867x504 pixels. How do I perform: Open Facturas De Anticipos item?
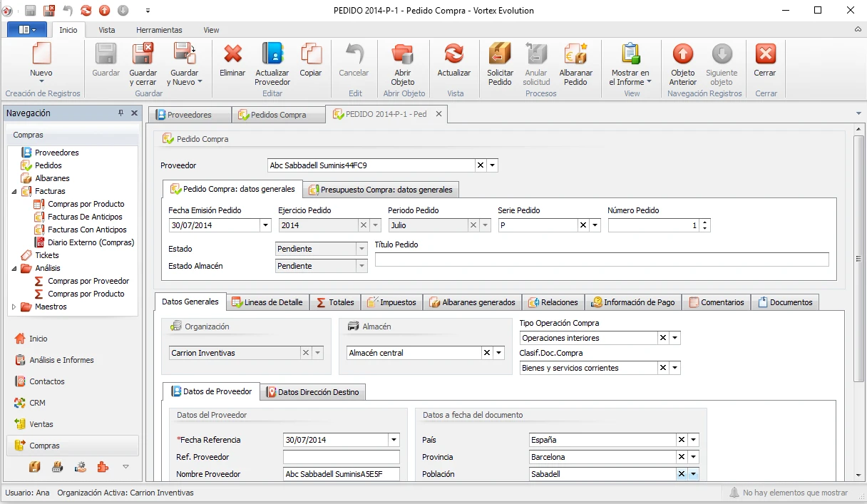85,217
